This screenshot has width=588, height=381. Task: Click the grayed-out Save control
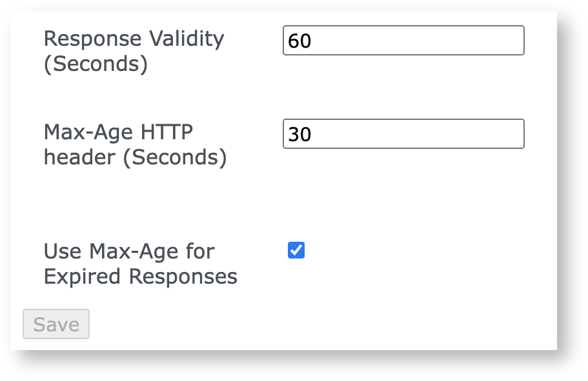tap(56, 324)
